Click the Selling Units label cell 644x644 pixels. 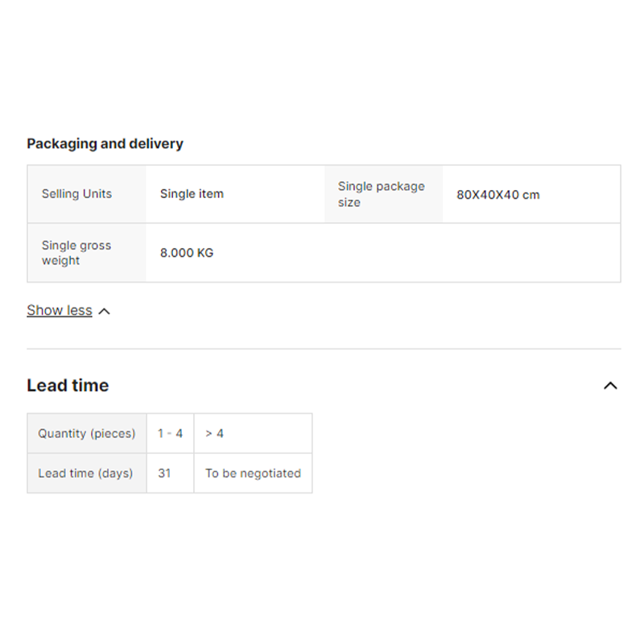point(77,194)
